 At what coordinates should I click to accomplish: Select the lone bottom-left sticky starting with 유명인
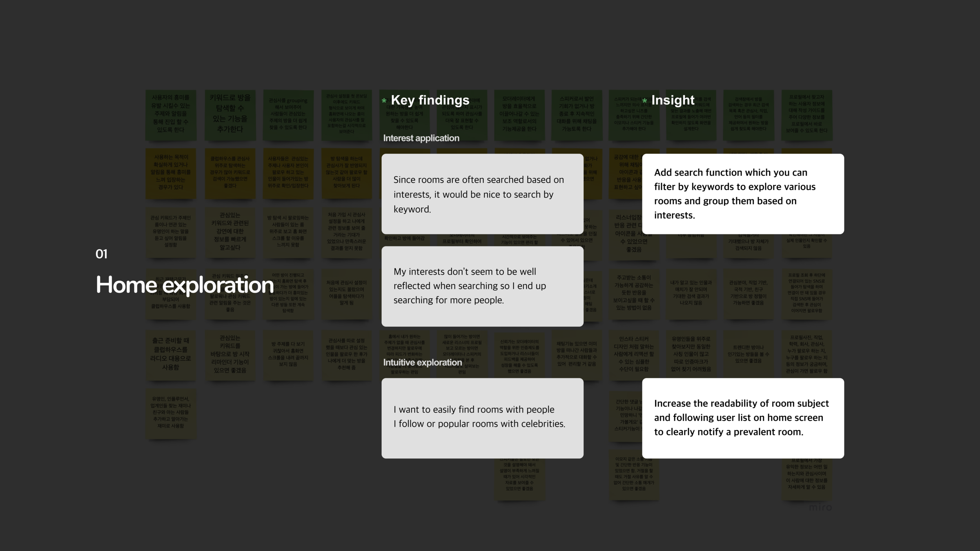point(171,413)
